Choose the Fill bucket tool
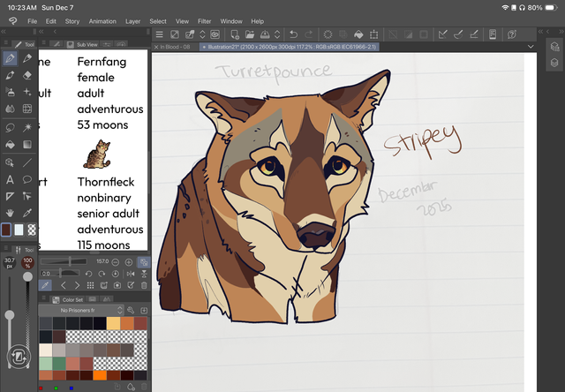The height and width of the screenshot is (392, 565). [10, 145]
